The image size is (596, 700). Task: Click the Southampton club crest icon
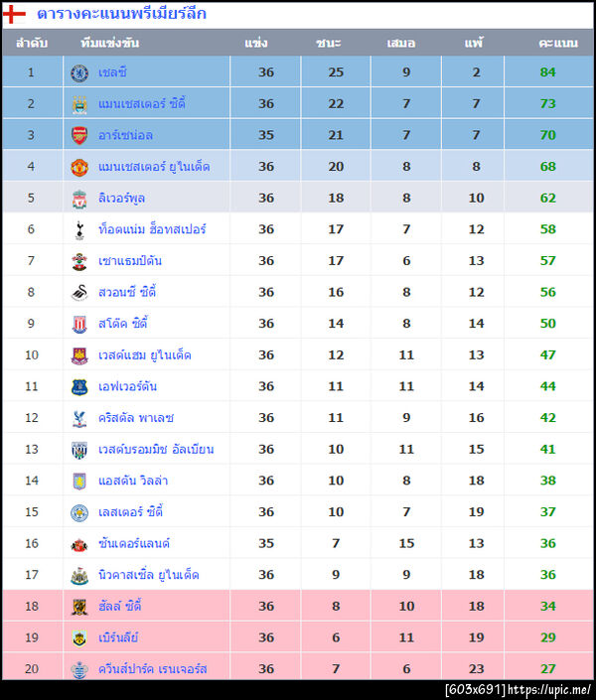[79, 261]
